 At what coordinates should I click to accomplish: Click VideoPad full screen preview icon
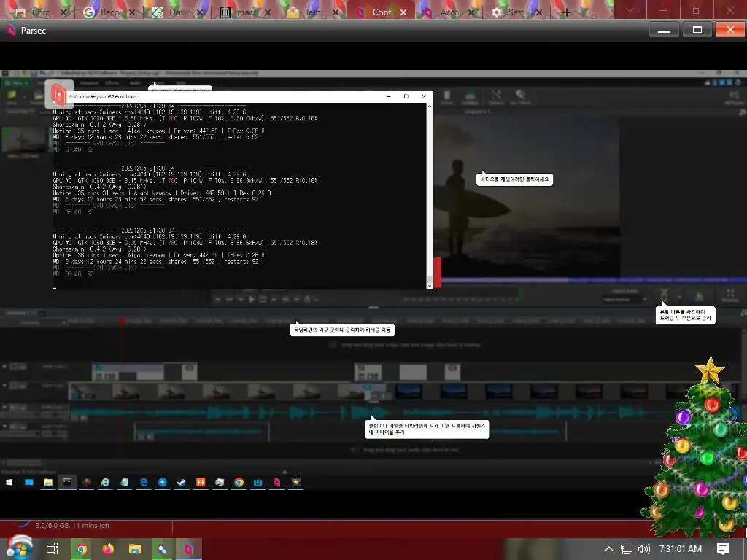click(x=730, y=295)
